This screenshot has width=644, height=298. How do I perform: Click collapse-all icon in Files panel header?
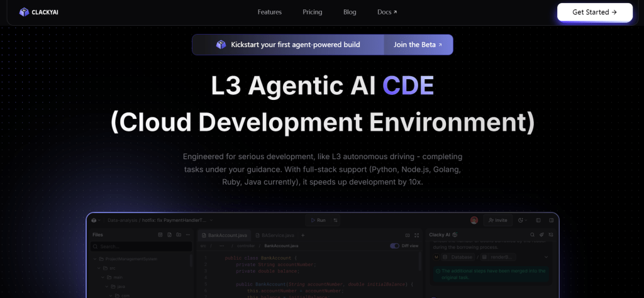pos(160,235)
